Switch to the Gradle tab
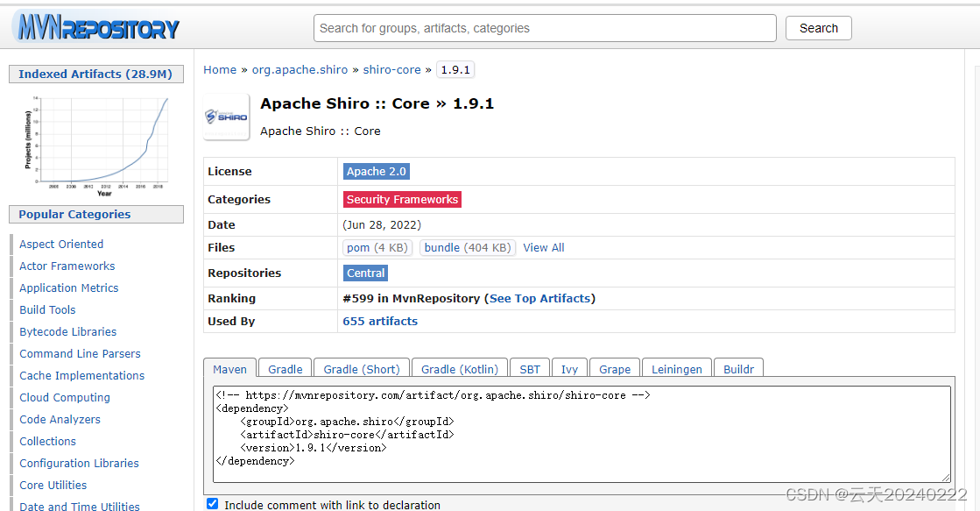This screenshot has height=511, width=980. point(285,369)
